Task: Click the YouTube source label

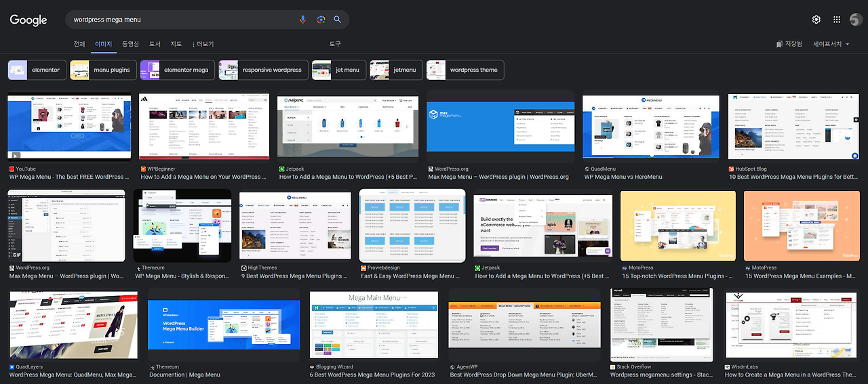Action: 26,169
